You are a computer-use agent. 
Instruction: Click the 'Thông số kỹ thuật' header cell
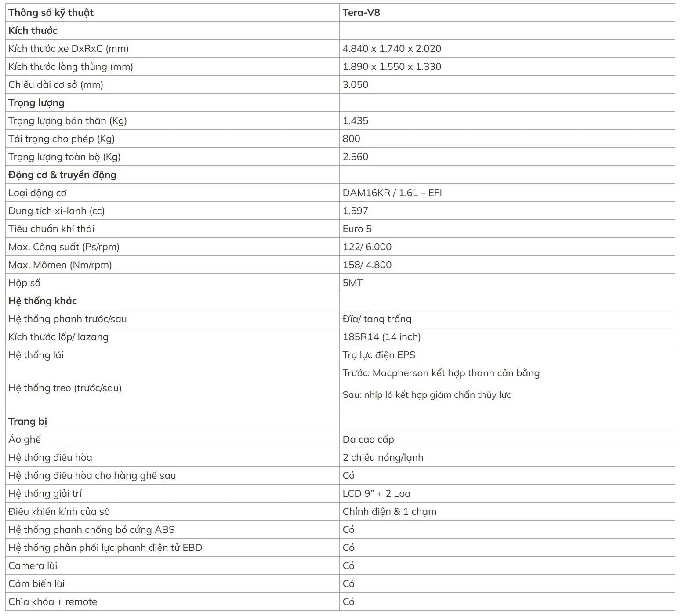pos(172,12)
